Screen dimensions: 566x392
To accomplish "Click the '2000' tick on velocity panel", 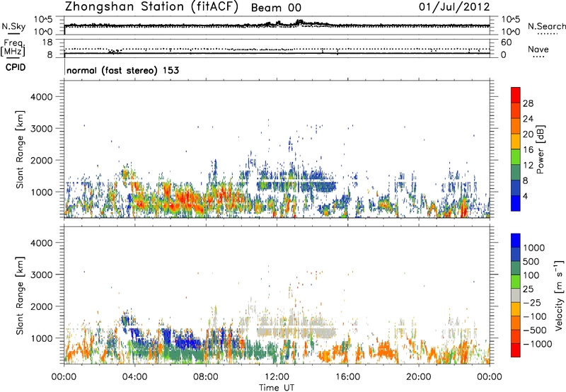I will point(41,306).
